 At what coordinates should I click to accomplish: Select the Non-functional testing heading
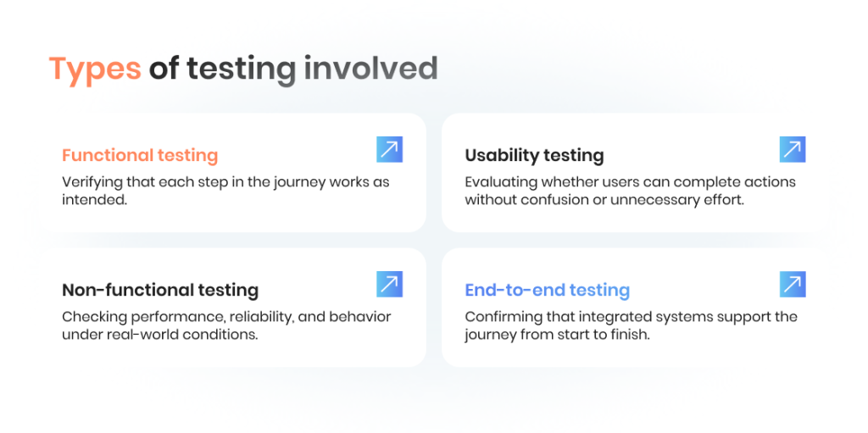160,291
